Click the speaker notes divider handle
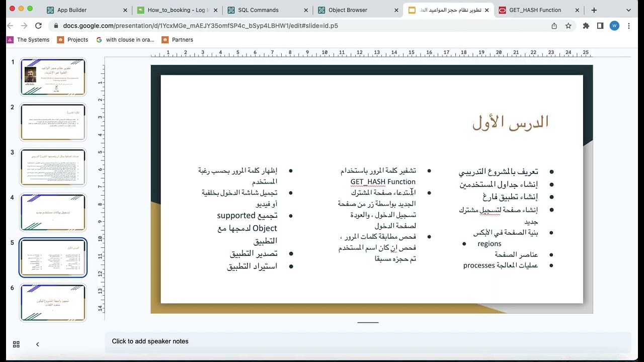Screen dimensions: 644x362 tap(368, 322)
